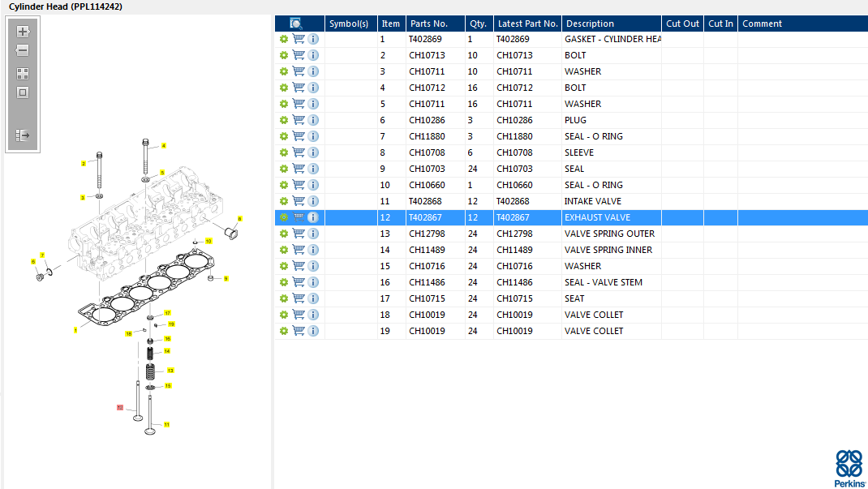The image size is (868, 489).
Task: Click the green gear icon for PLUG row
Action: click(x=284, y=120)
